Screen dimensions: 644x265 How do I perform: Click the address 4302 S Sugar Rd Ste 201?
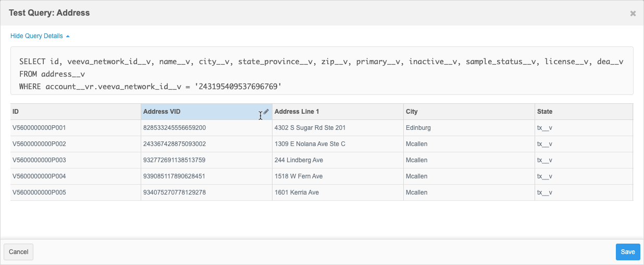[x=310, y=128]
